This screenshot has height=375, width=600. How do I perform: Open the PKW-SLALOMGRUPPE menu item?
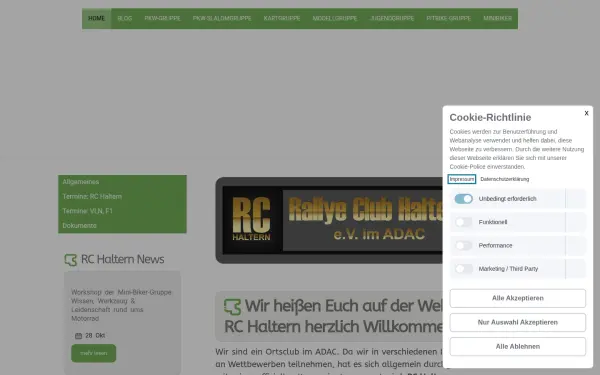[222, 18]
